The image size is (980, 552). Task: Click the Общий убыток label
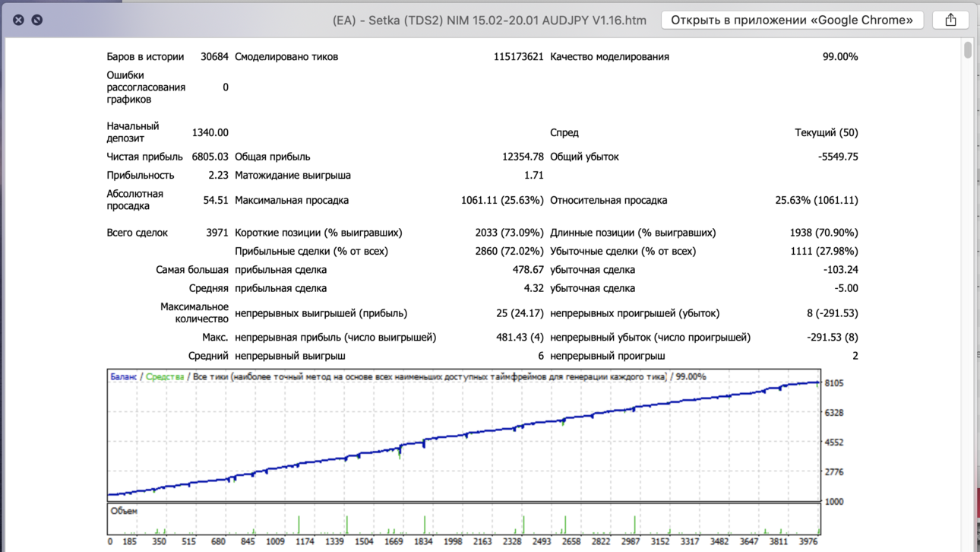tap(584, 157)
